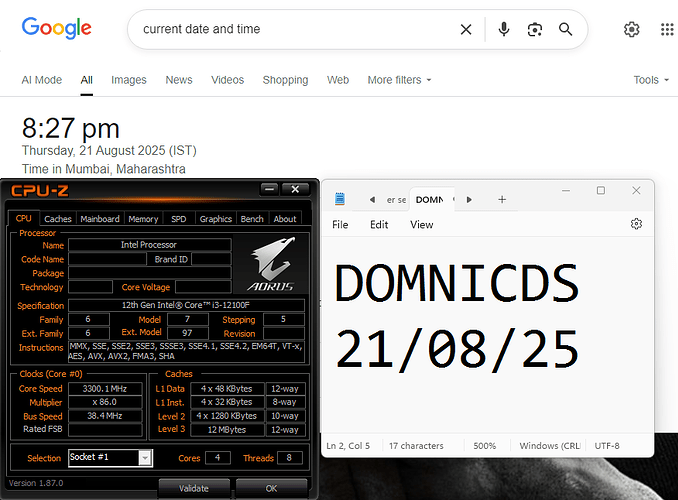Open the Bench tab in CPU-Z

[x=252, y=219]
